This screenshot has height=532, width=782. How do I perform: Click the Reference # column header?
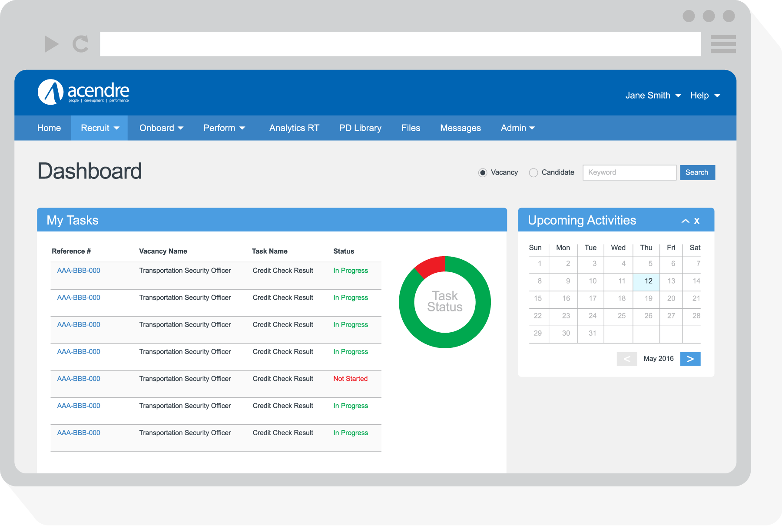coord(71,251)
